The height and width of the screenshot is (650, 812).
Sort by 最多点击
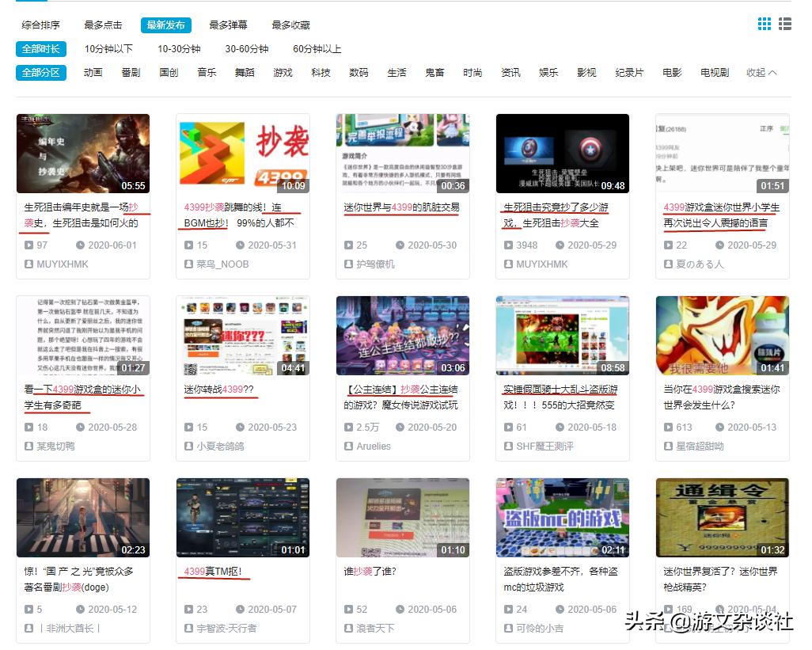click(103, 25)
